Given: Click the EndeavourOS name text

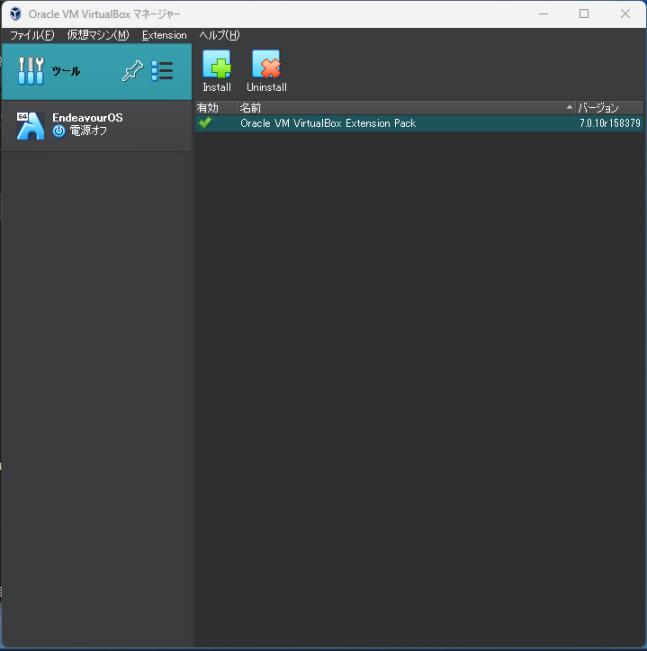Looking at the screenshot, I should (x=88, y=117).
